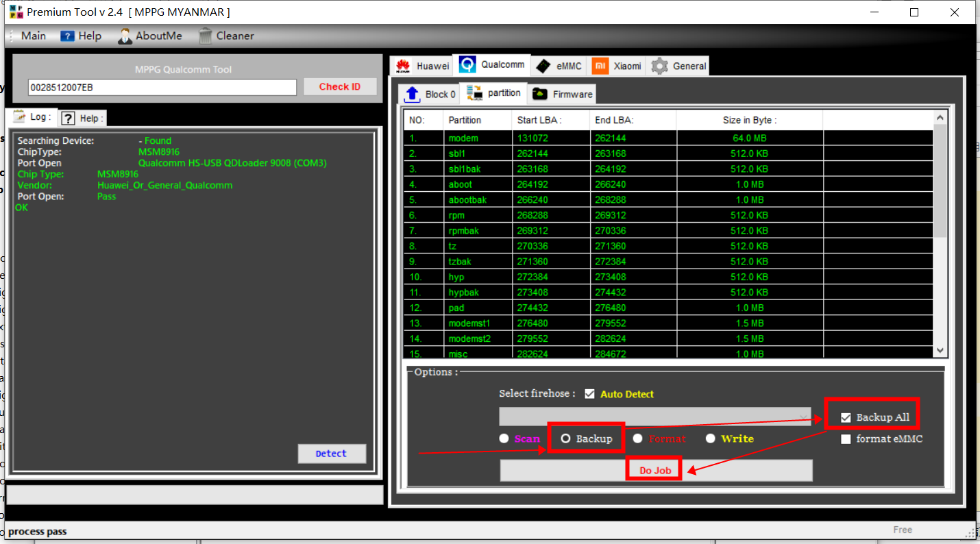Click the Qualcomm Q logo icon
The image size is (980, 544).
pyautogui.click(x=467, y=64)
